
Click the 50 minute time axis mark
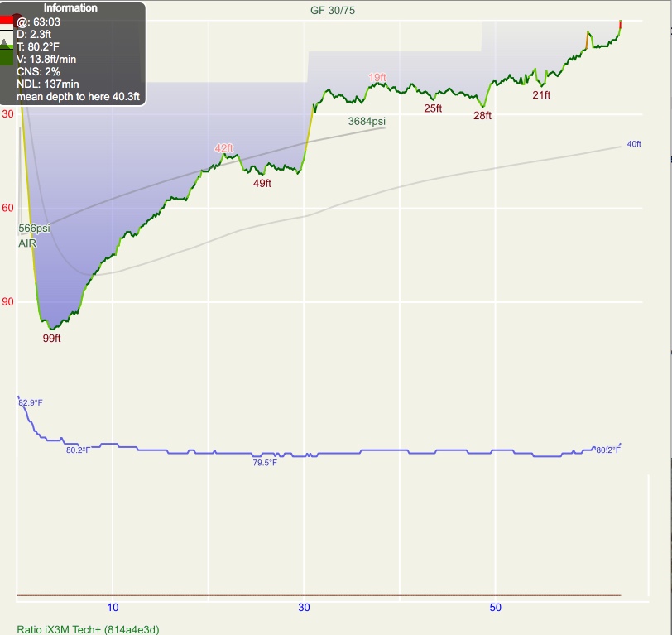tap(496, 607)
